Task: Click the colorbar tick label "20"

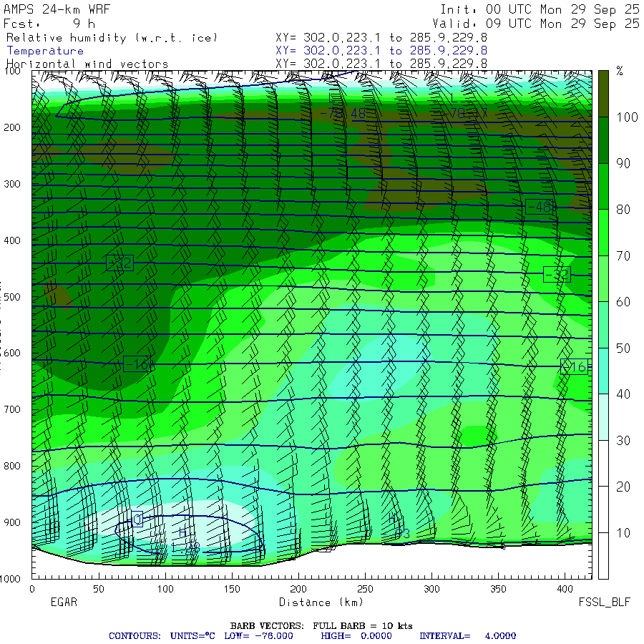Action: (623, 487)
